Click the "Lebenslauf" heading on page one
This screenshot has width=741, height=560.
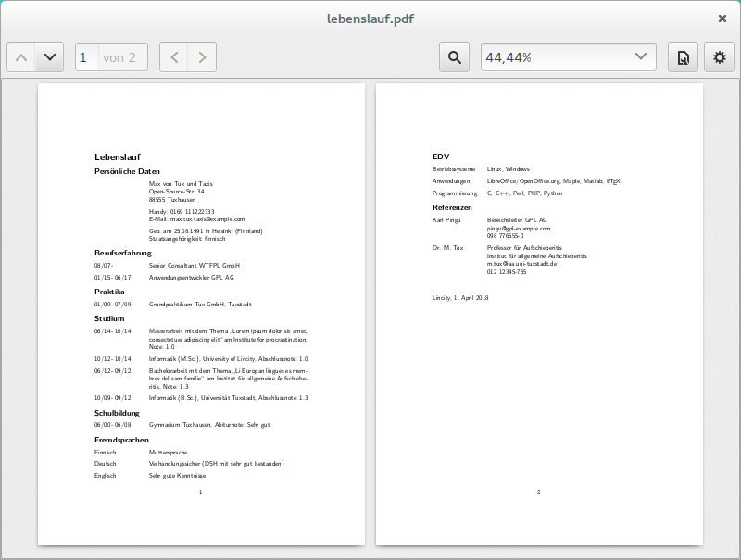click(x=119, y=156)
